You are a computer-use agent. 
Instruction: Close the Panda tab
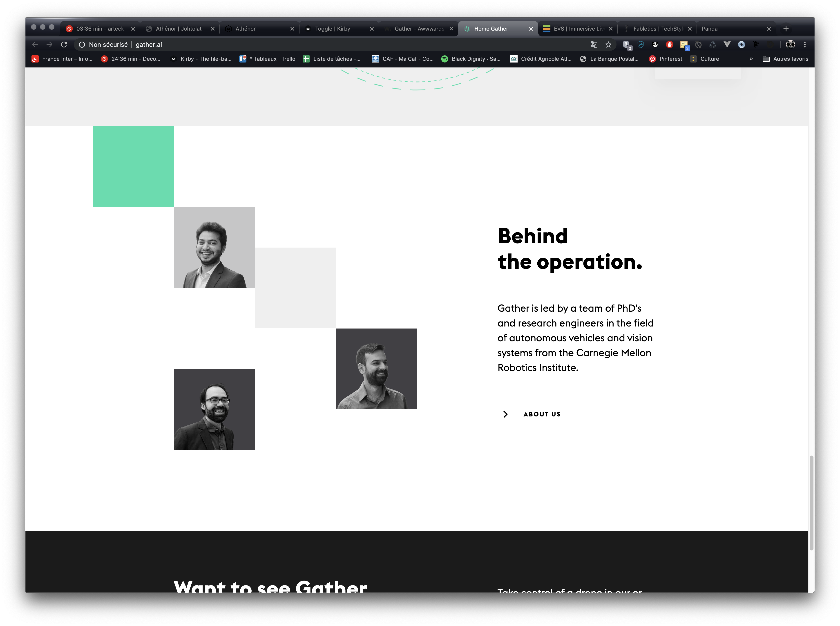coord(769,29)
